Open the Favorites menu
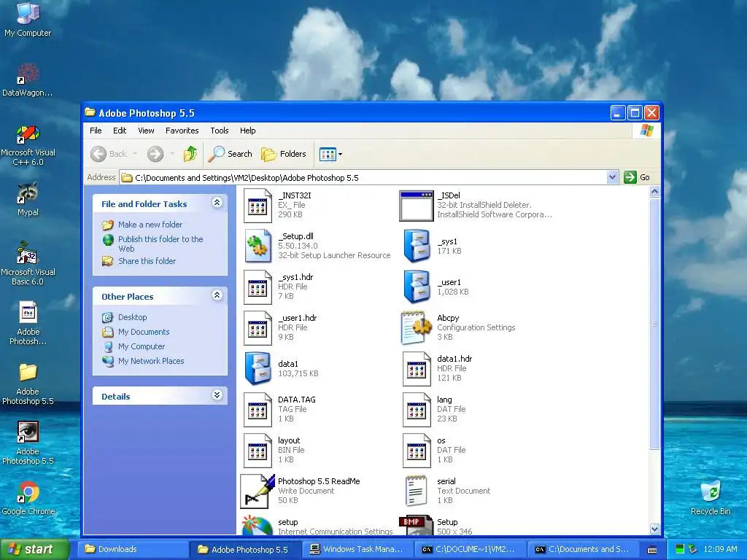Screen dimensions: 747x560 point(182,131)
